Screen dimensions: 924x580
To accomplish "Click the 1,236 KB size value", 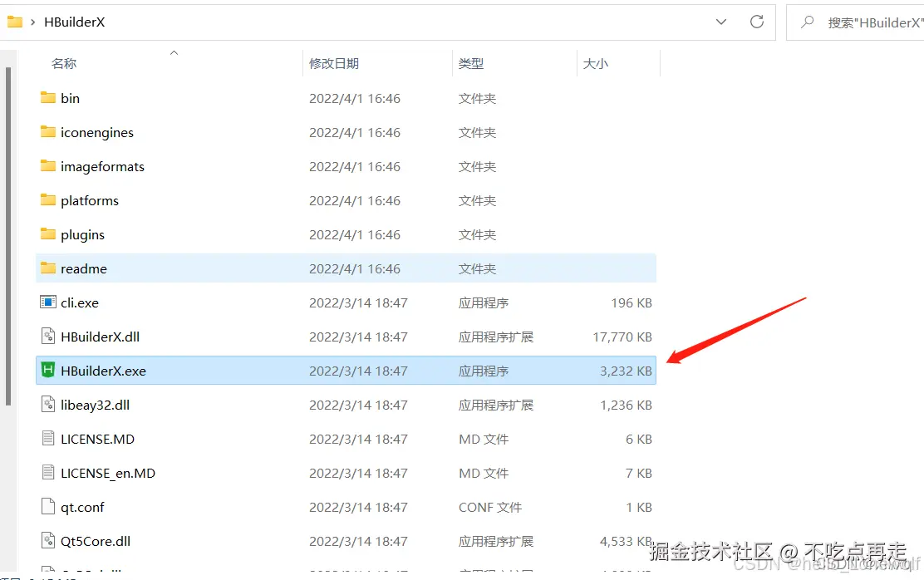I will coord(626,406).
